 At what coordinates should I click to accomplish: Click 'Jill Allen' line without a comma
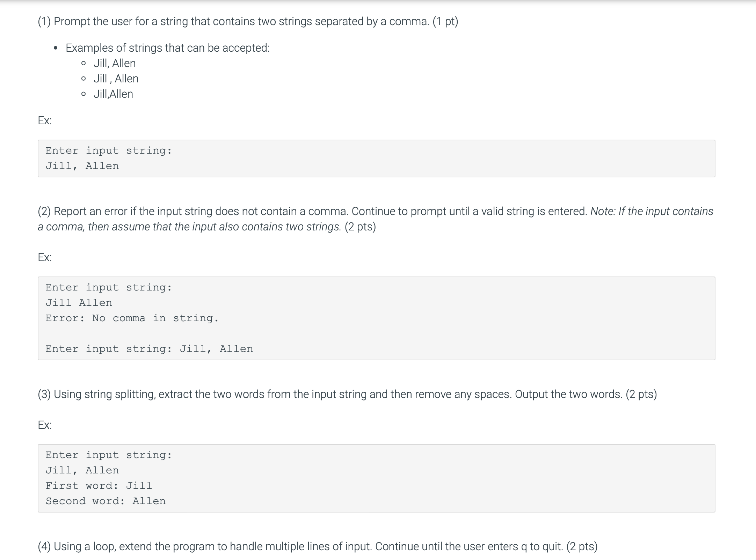click(79, 303)
